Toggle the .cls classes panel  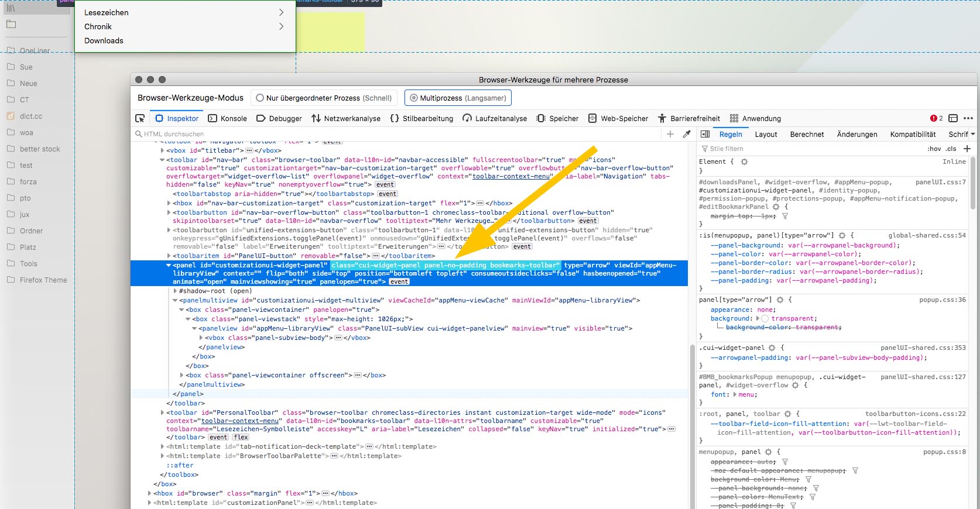click(x=951, y=149)
